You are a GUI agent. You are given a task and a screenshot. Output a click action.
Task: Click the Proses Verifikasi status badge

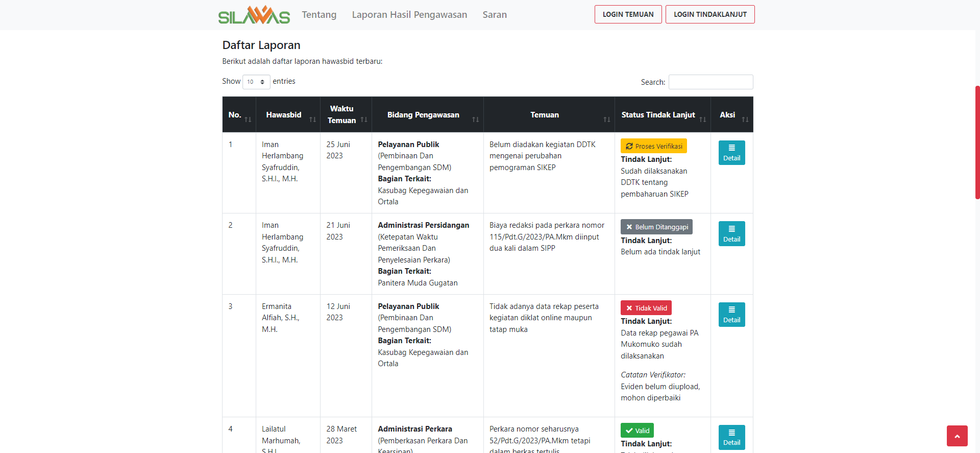[653, 146]
